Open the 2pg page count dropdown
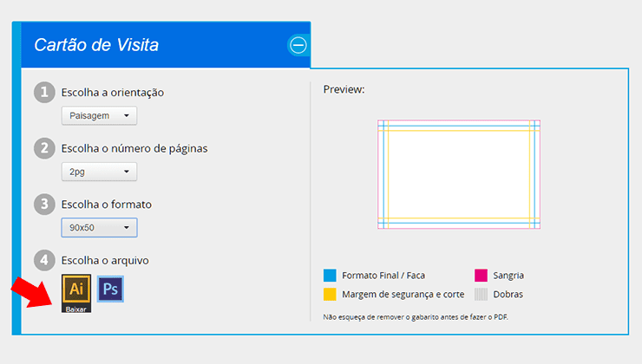Viewport: 642px width, 364px height. coord(99,172)
